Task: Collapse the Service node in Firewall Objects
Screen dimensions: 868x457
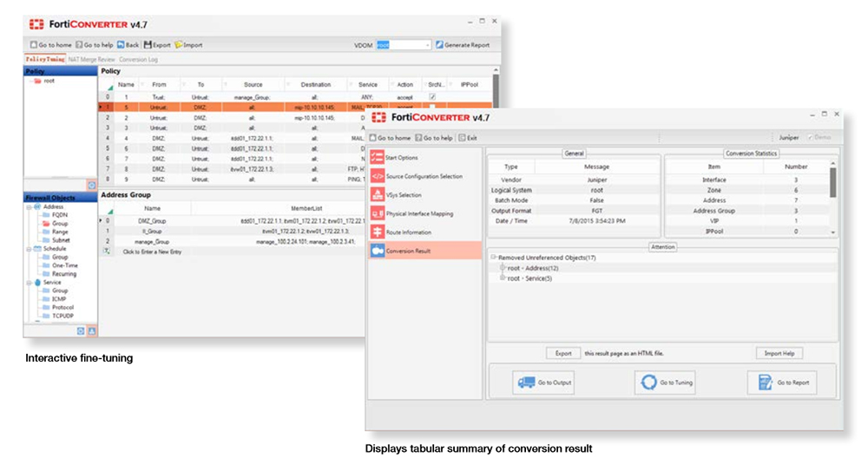Action: click(x=30, y=283)
